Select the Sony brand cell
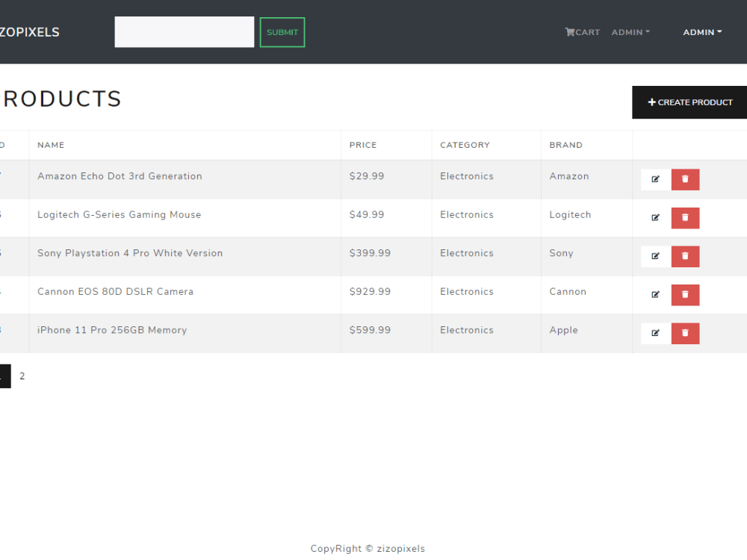This screenshot has height=560, width=747. point(561,253)
